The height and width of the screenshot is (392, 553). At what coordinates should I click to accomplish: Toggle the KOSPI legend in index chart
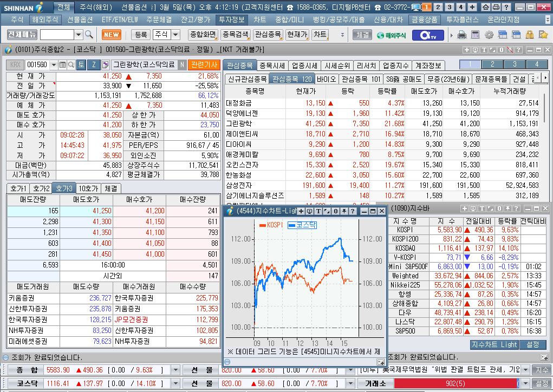[271, 225]
